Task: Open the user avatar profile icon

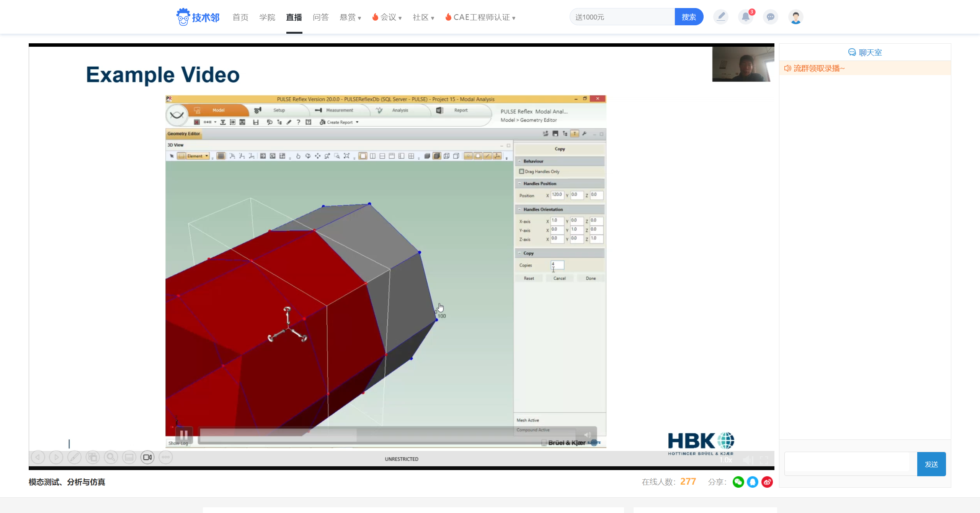Action: click(795, 17)
